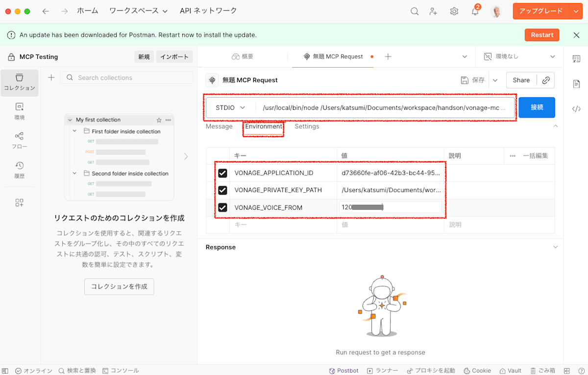Viewport: 588px width, 375px height.
Task: Open the 概要 tab
Action: click(243, 56)
